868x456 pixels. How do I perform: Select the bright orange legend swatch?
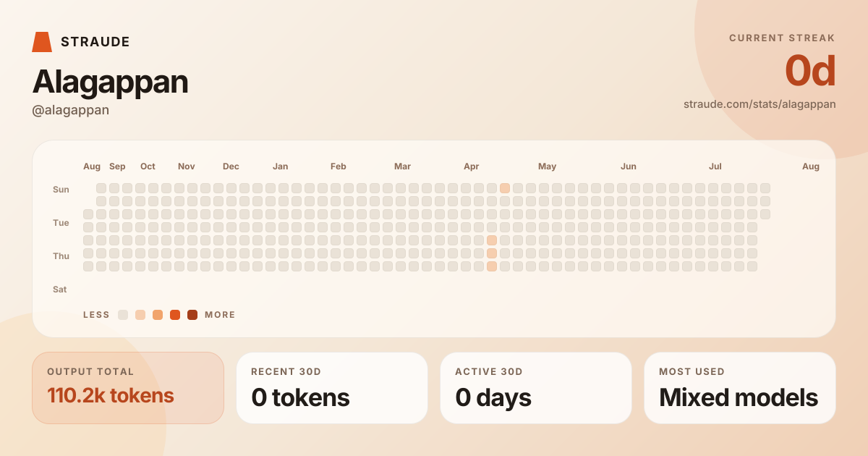click(x=175, y=315)
